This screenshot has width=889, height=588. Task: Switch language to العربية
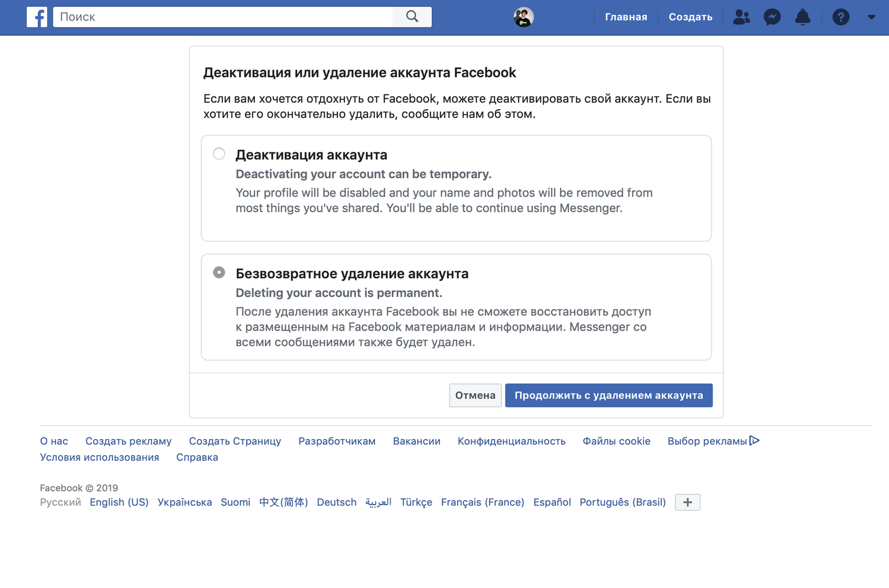(x=378, y=502)
